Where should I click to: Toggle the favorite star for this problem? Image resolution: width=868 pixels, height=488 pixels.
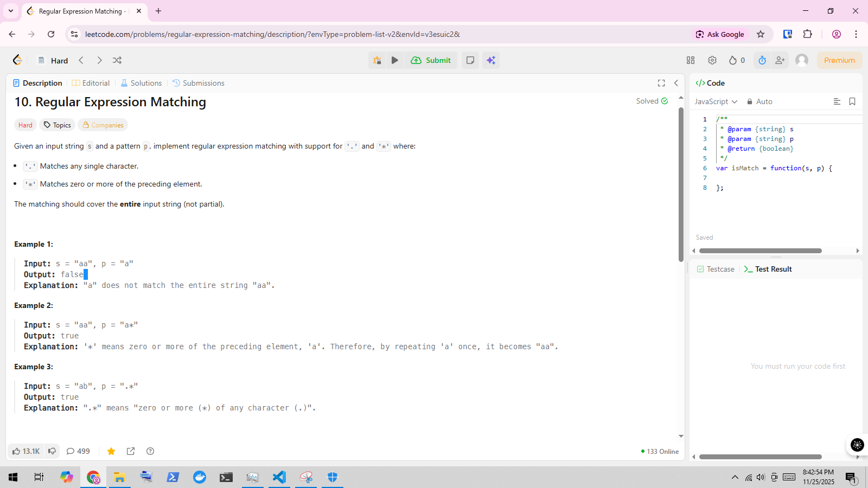[x=111, y=451]
